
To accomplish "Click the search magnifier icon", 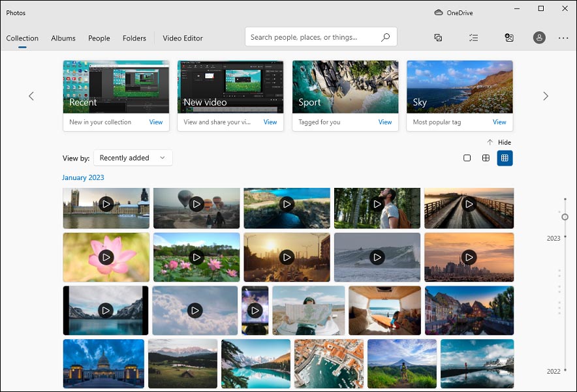I will [x=386, y=37].
